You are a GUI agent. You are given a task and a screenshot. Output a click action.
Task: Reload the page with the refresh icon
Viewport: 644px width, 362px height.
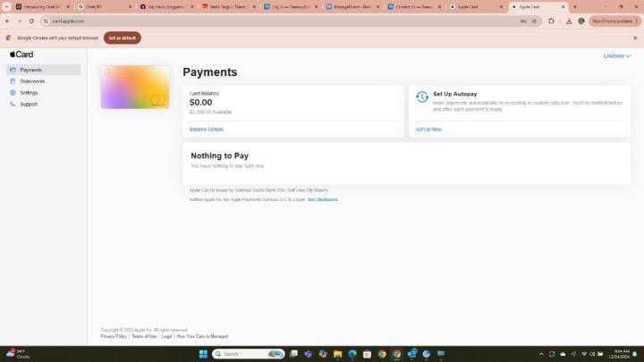pyautogui.click(x=31, y=21)
